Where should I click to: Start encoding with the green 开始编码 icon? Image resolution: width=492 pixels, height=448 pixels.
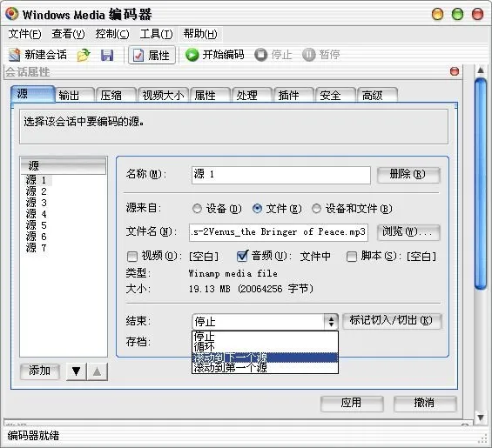[x=192, y=55]
